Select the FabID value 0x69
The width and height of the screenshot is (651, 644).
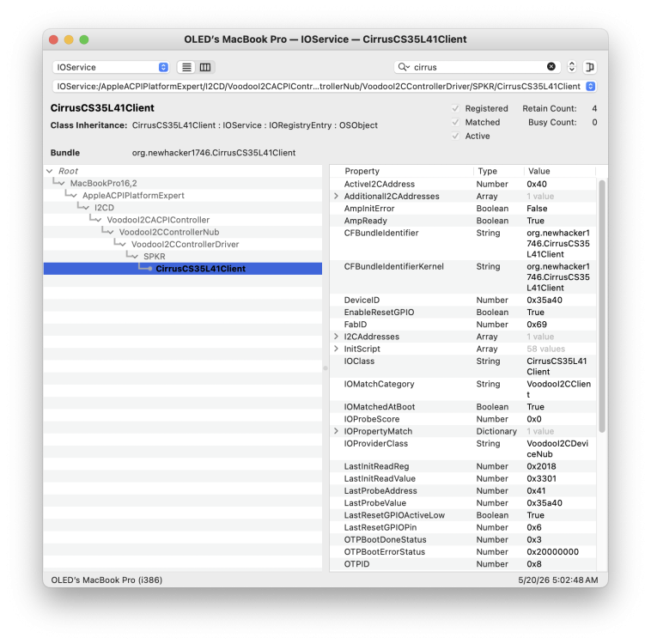[x=537, y=325]
